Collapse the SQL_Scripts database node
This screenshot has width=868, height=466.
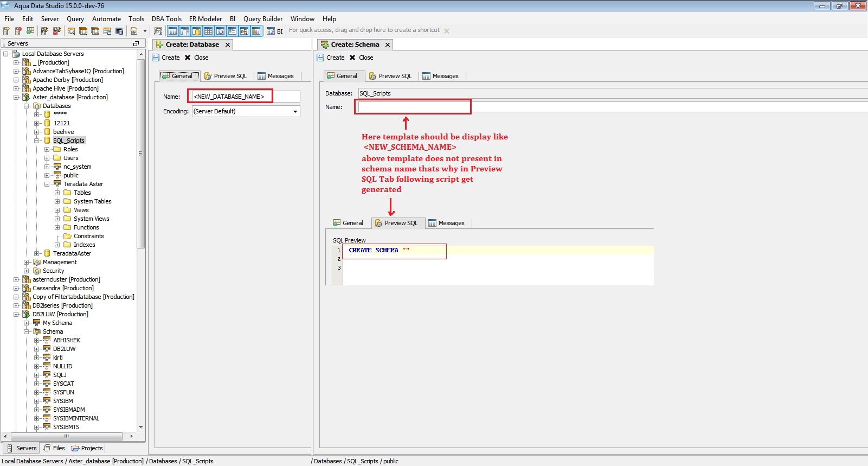37,141
